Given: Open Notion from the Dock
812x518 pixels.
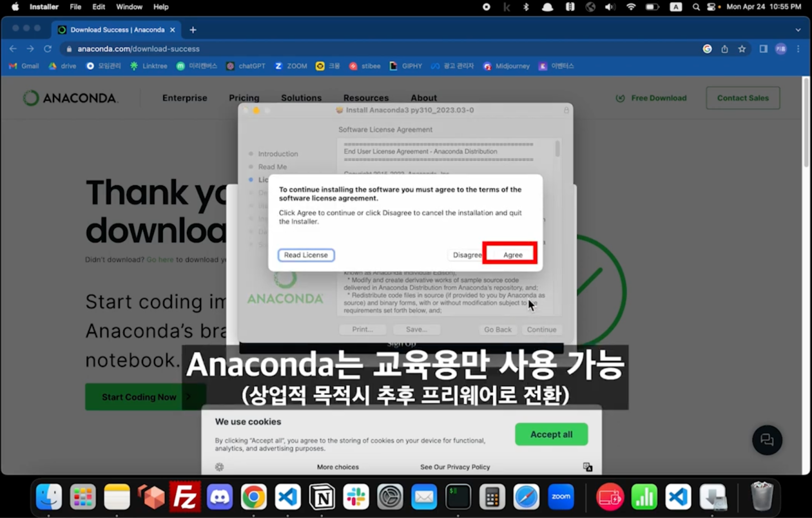Looking at the screenshot, I should (x=322, y=496).
